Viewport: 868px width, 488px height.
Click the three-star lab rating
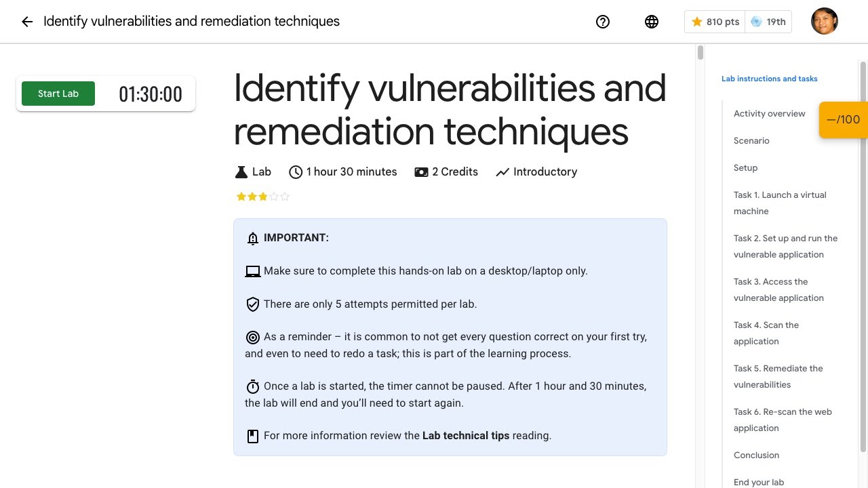click(263, 197)
